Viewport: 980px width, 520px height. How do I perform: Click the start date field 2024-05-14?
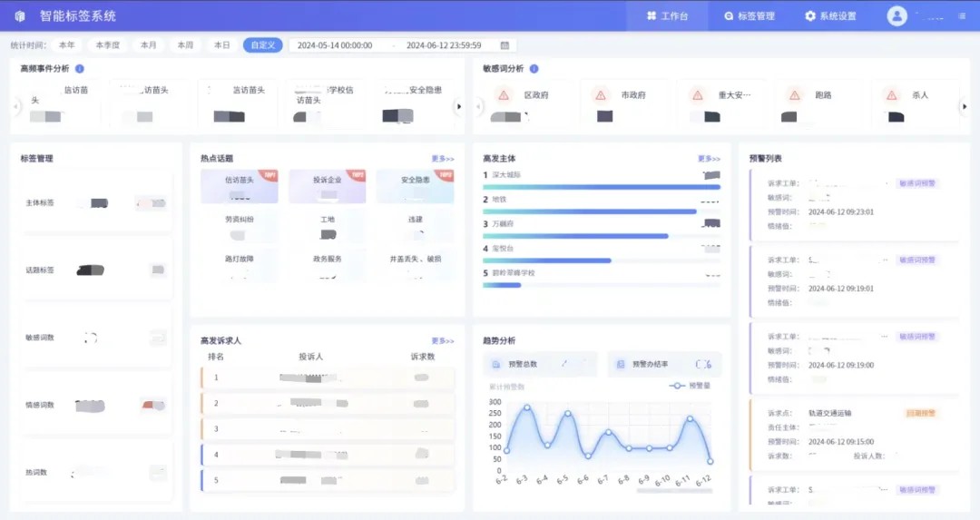coord(335,44)
